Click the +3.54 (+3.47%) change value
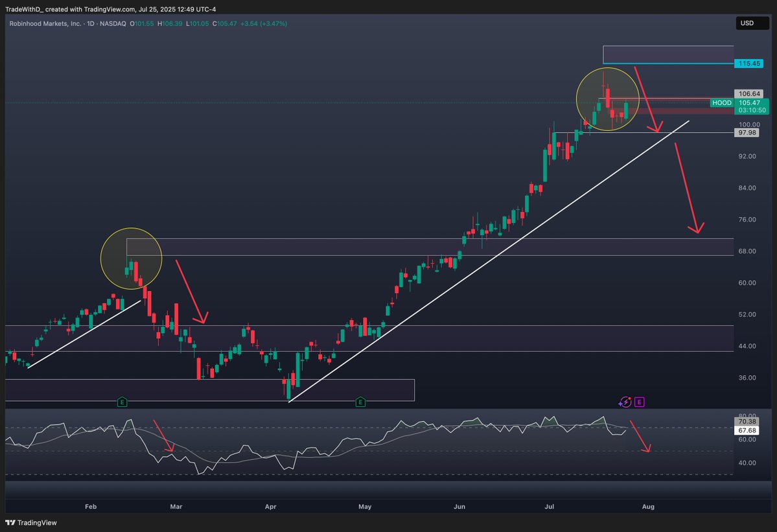This screenshot has width=777, height=532. [264, 23]
